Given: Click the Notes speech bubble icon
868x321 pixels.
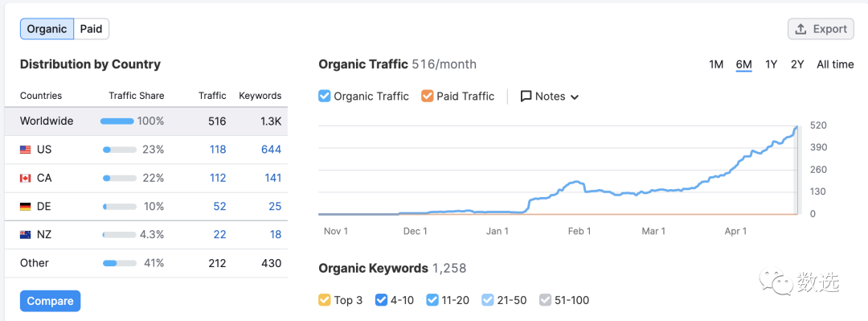Looking at the screenshot, I should point(526,96).
